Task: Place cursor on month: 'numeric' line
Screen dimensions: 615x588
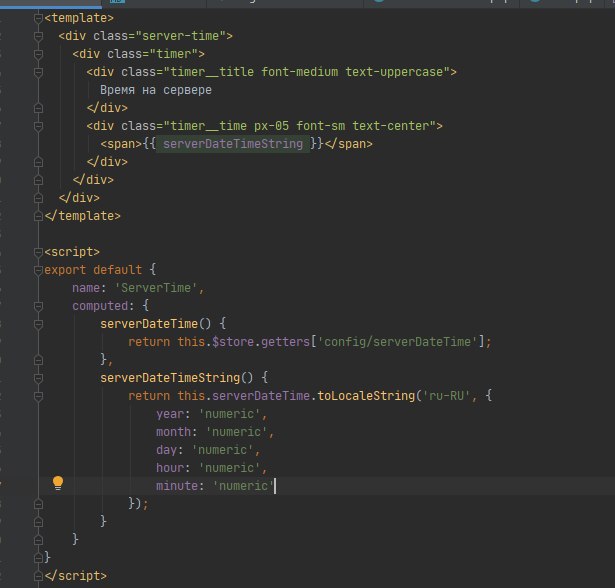Action: click(215, 432)
